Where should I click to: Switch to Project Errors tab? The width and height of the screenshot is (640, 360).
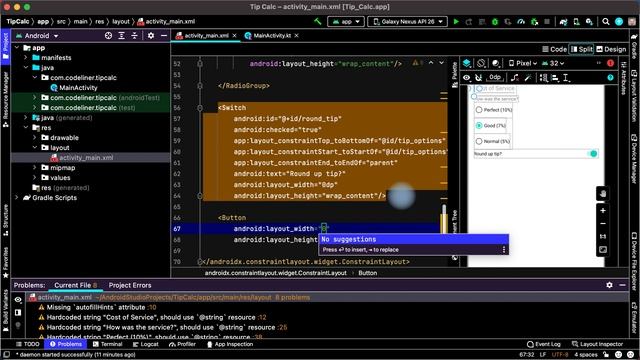130,285
